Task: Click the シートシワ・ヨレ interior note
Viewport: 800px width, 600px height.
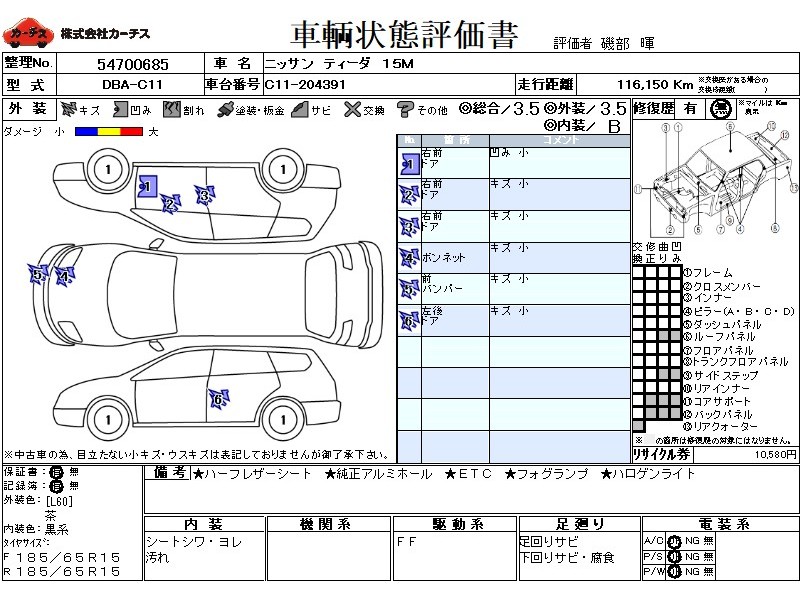Action: [194, 541]
